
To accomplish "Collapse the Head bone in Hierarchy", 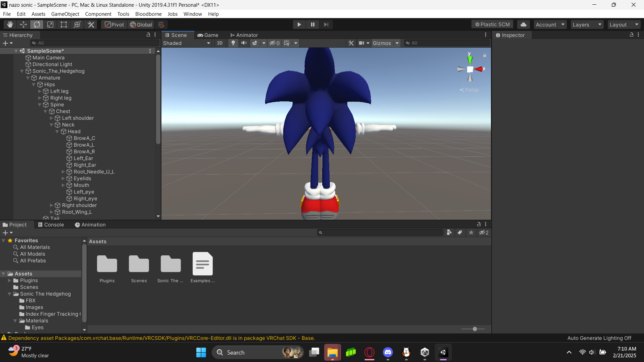I will click(x=57, y=132).
